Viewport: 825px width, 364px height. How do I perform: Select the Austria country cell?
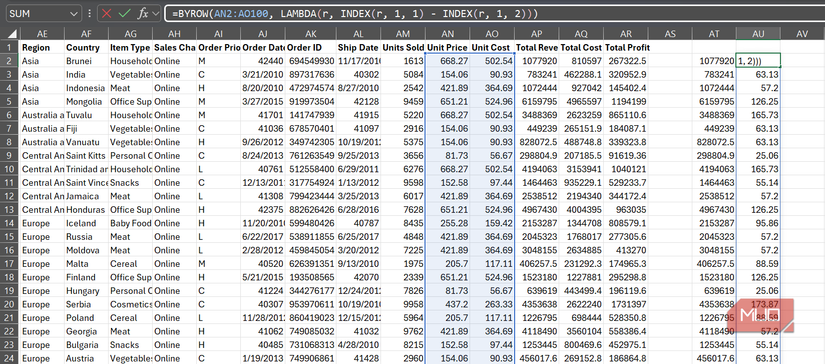pyautogui.click(x=86, y=358)
